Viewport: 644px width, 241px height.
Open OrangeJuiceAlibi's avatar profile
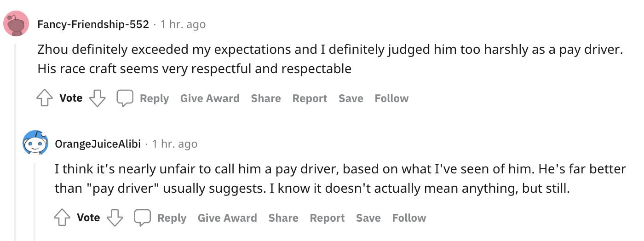pyautogui.click(x=35, y=143)
